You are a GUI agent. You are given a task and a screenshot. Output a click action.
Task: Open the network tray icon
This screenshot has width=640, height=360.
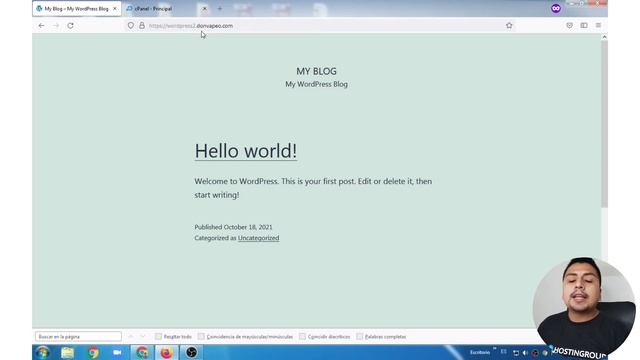click(x=516, y=353)
